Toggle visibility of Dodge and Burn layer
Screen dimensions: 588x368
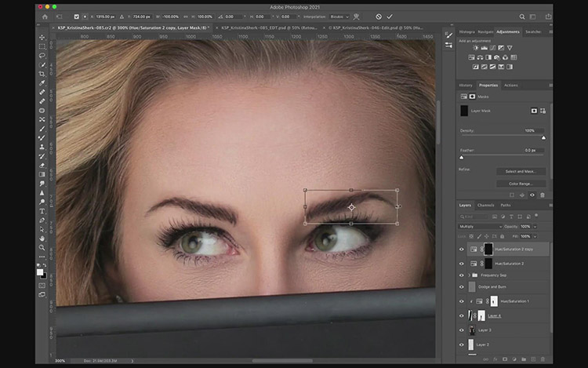[x=461, y=287]
